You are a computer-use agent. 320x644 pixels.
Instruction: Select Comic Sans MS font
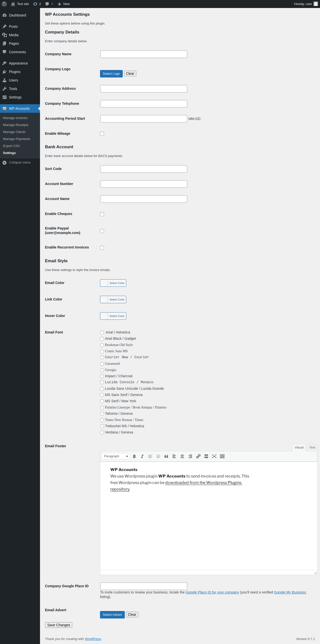(x=102, y=351)
